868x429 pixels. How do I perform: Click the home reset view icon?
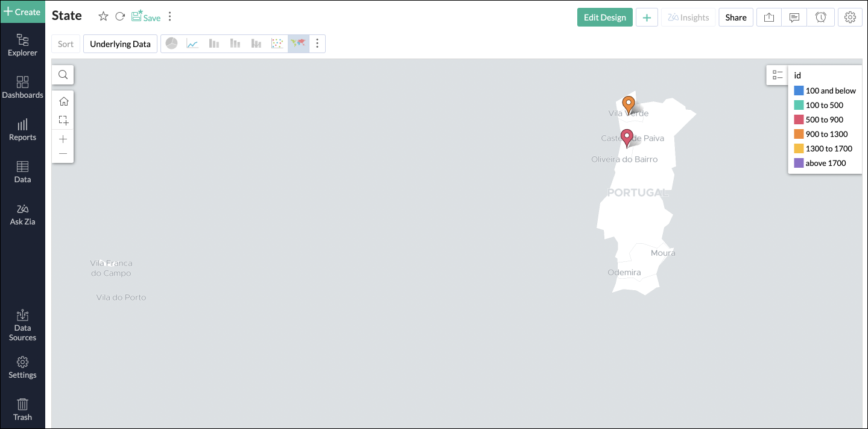click(63, 101)
